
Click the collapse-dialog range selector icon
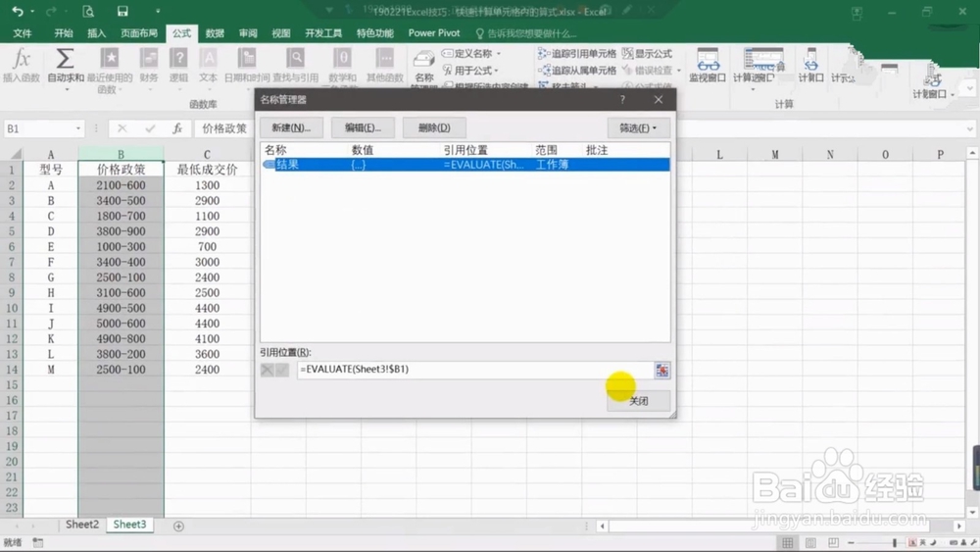(661, 370)
